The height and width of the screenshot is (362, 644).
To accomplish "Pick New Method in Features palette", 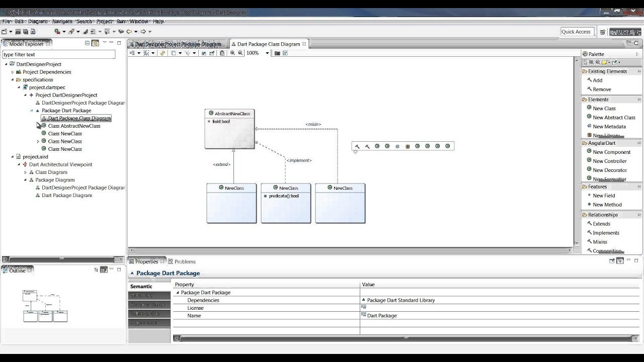I will coord(604,205).
